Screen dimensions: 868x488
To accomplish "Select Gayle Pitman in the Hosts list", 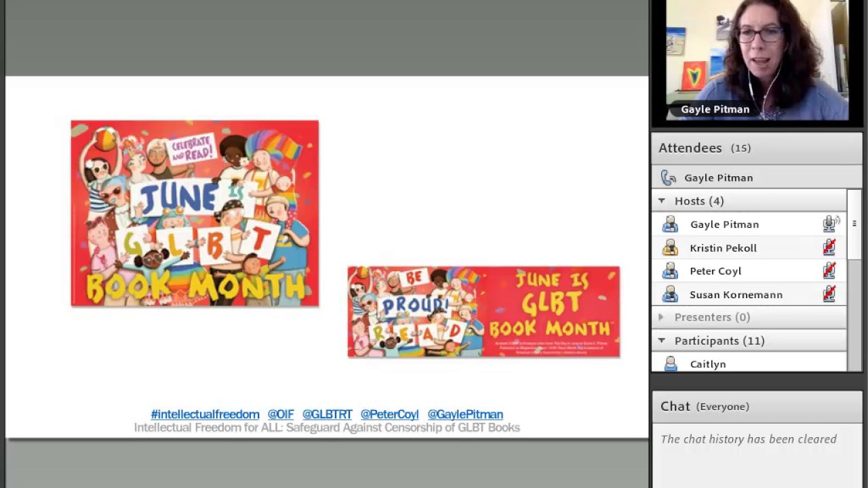I will [x=749, y=224].
